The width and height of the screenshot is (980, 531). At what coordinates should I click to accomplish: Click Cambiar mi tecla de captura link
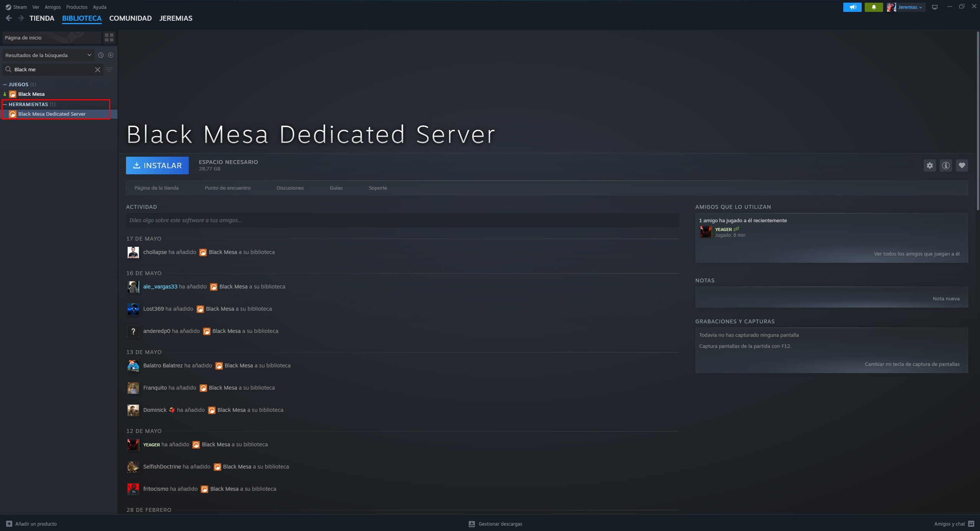click(912, 364)
